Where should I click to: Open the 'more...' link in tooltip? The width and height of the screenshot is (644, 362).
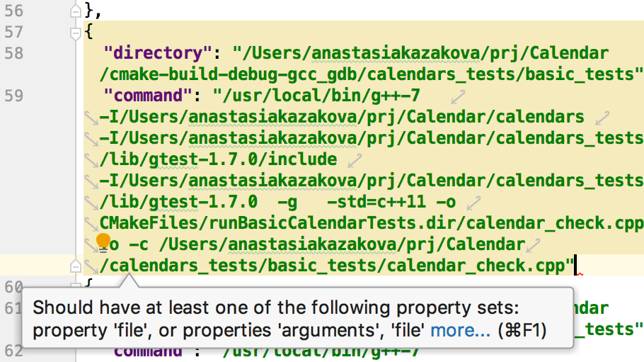[460, 329]
